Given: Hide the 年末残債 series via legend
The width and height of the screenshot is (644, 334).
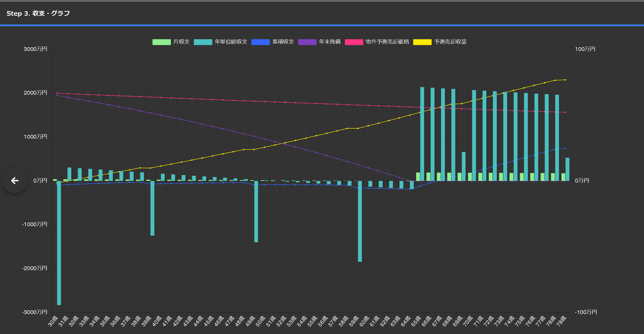Looking at the screenshot, I should coord(329,42).
